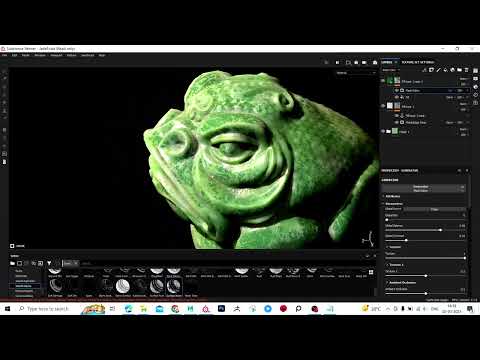Open the taskbar clock and date

[452, 309]
